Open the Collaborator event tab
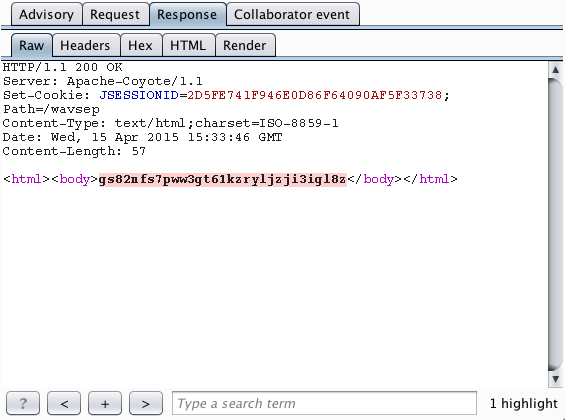 pyautogui.click(x=292, y=14)
